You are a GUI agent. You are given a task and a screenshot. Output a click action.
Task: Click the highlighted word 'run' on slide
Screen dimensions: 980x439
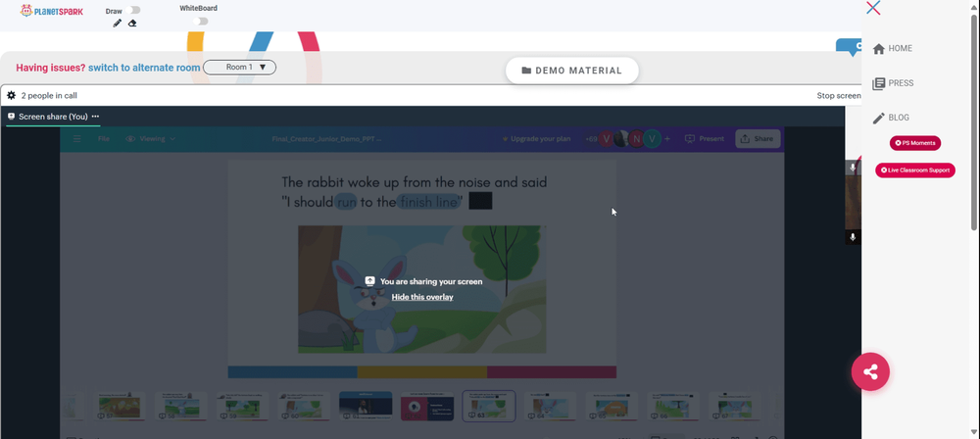[346, 202]
